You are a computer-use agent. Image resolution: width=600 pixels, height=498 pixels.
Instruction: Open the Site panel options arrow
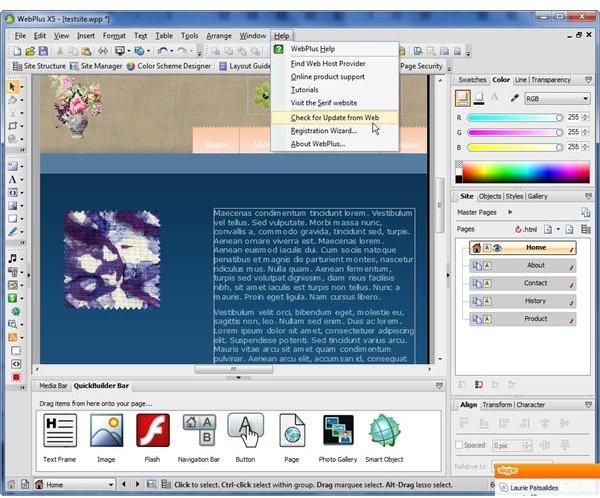pyautogui.click(x=589, y=196)
